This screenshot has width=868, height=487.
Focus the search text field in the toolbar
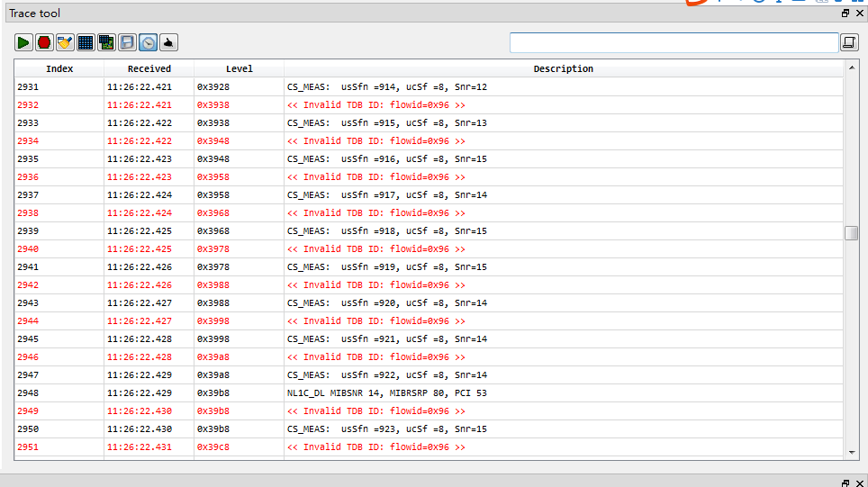pyautogui.click(x=674, y=42)
